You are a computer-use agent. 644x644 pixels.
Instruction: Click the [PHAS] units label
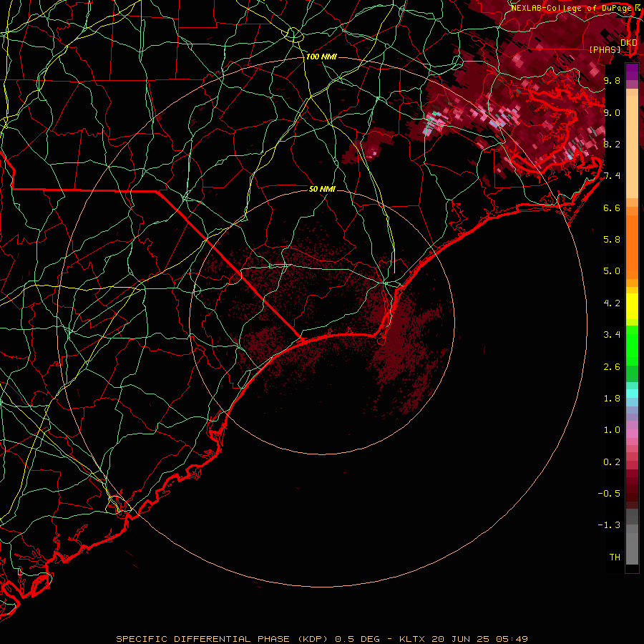605,49
